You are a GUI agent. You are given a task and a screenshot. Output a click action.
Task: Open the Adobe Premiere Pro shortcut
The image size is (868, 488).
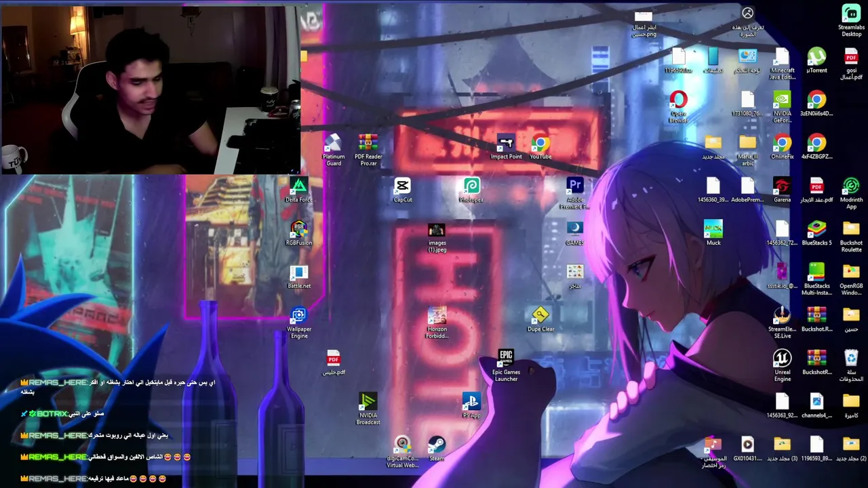pos(575,194)
